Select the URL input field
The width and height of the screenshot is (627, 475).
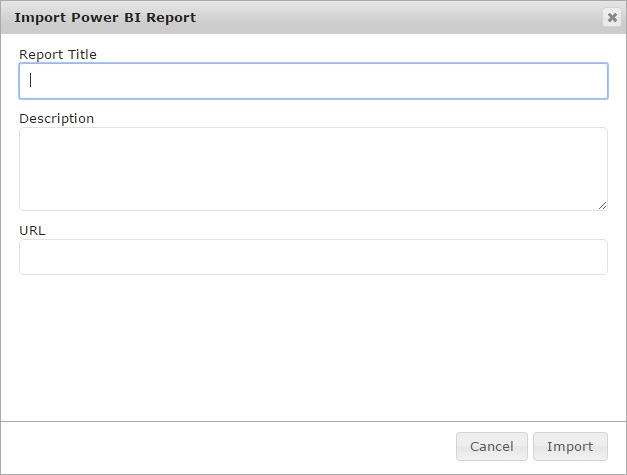click(313, 257)
